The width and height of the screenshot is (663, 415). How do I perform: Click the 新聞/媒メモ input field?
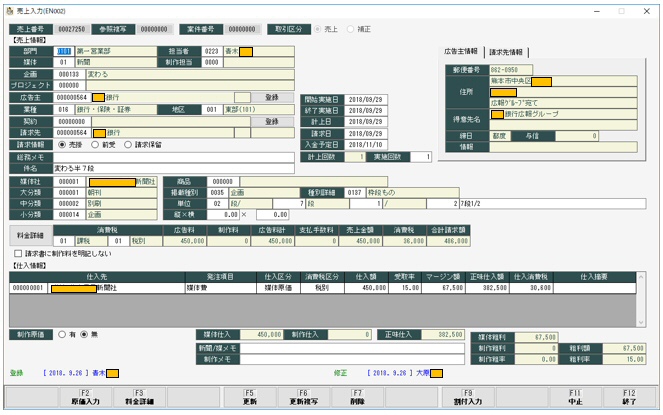pos(352,348)
